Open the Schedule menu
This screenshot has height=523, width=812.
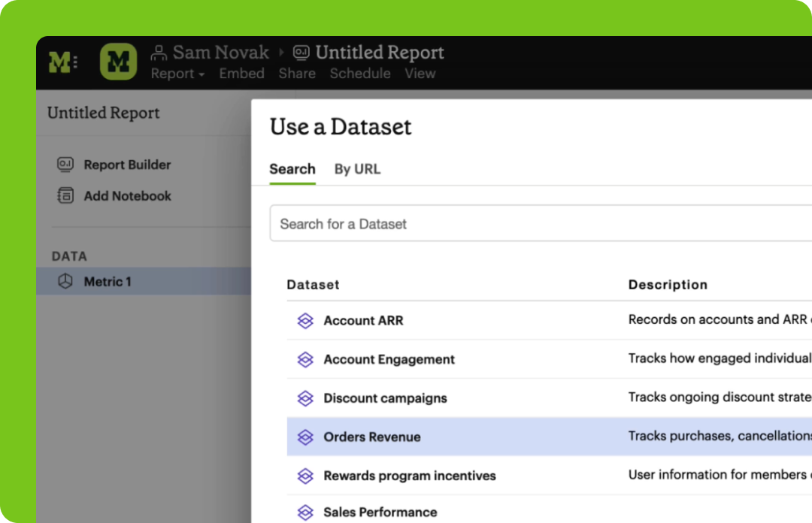tap(360, 74)
